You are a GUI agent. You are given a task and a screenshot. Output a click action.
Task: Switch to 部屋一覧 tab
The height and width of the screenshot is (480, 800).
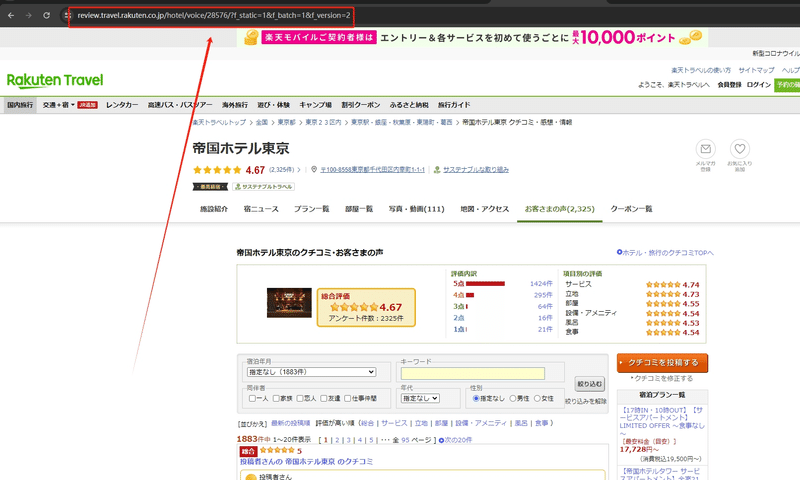point(359,209)
